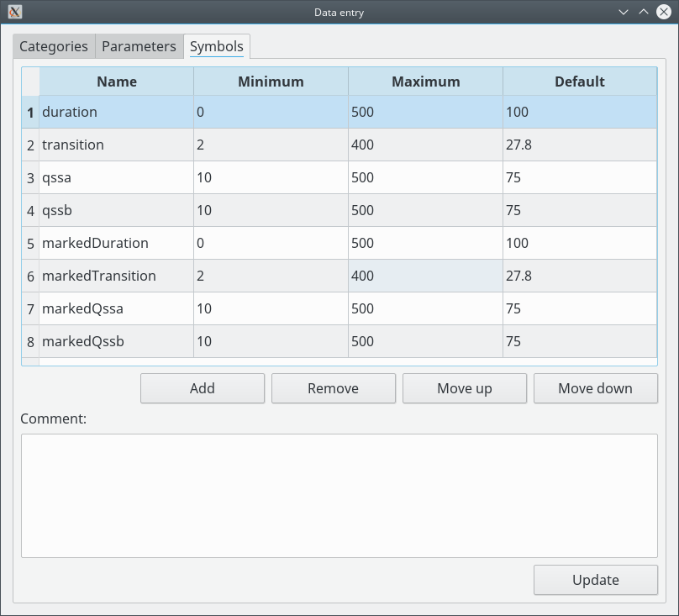Click the Maximum cell of qssb row
Image resolution: width=679 pixels, height=616 pixels.
(426, 210)
